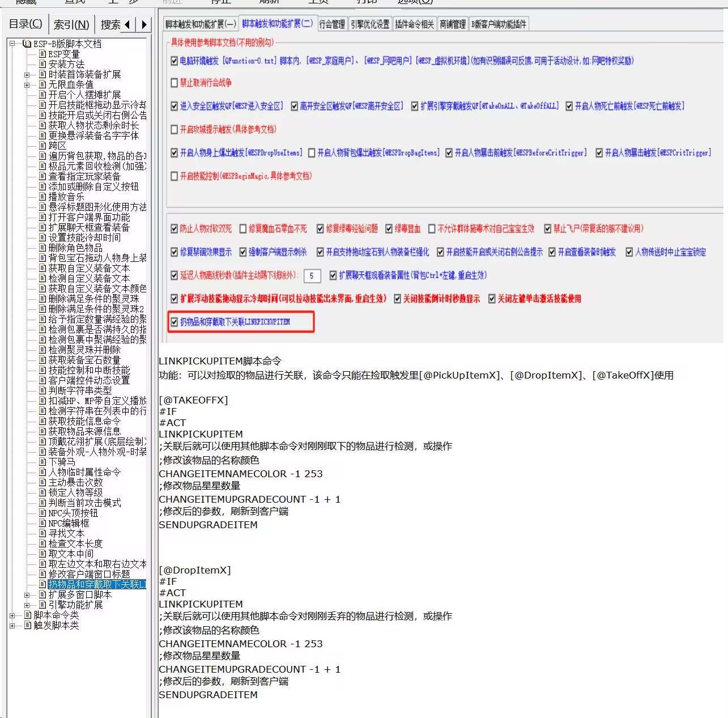Click the page icon beside 检测聚灵珠并删除

[42, 350]
